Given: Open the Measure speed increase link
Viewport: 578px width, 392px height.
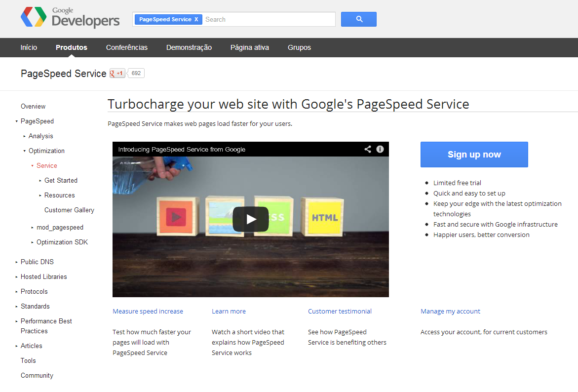Looking at the screenshot, I should (x=148, y=311).
